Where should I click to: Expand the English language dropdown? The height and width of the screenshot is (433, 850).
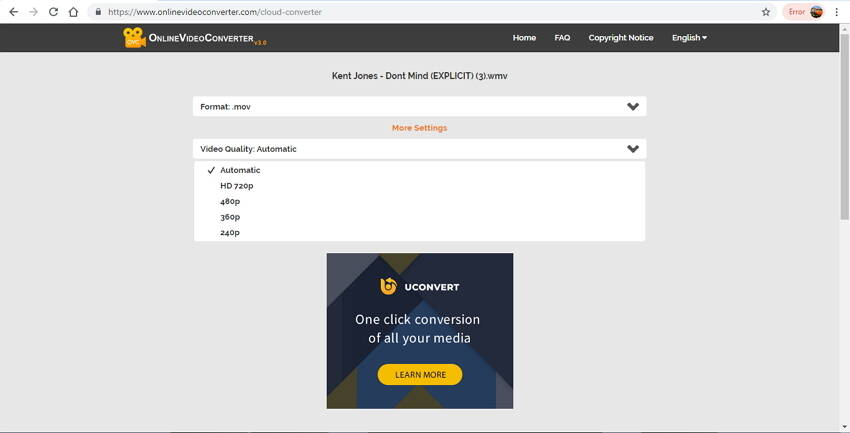click(x=690, y=37)
